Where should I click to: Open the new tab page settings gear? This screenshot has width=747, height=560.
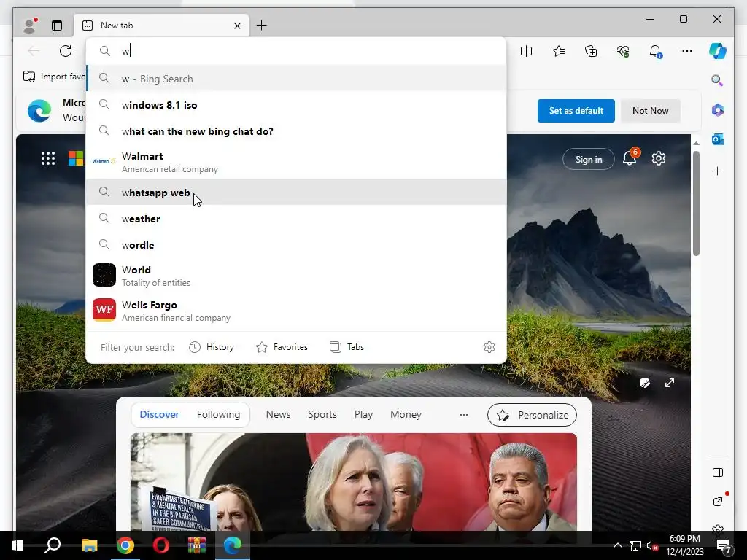pos(659,158)
